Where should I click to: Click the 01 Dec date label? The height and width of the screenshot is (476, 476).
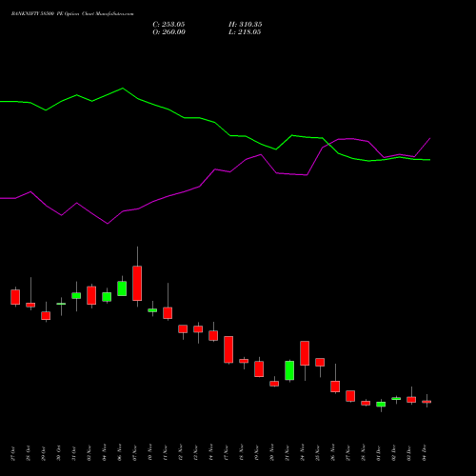[x=378, y=453]
